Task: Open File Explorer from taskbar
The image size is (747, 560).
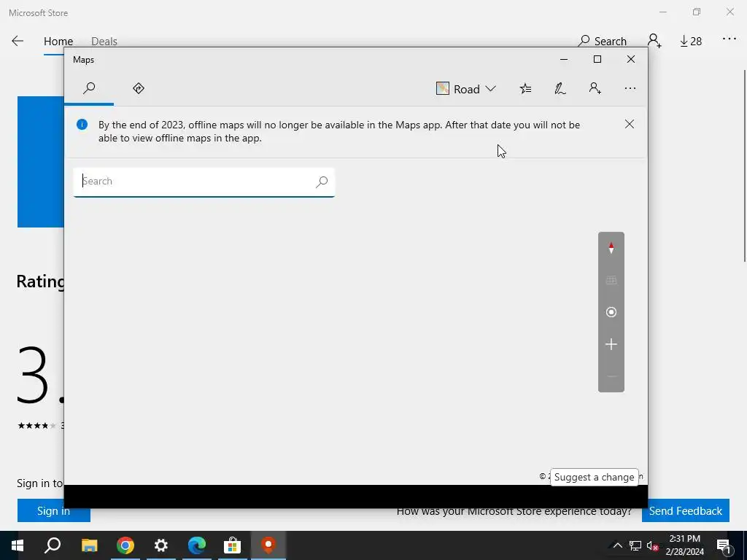Action: [89, 545]
